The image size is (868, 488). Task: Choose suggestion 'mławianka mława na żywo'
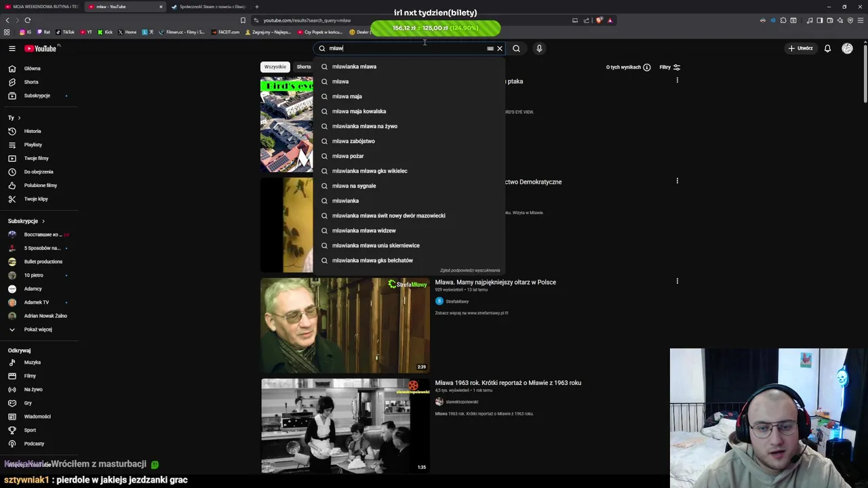point(410,126)
